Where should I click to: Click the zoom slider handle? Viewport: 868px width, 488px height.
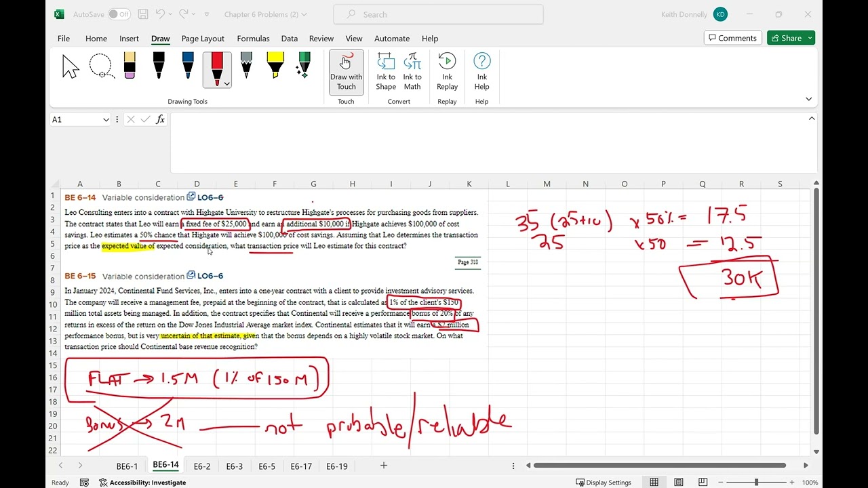pos(756,483)
